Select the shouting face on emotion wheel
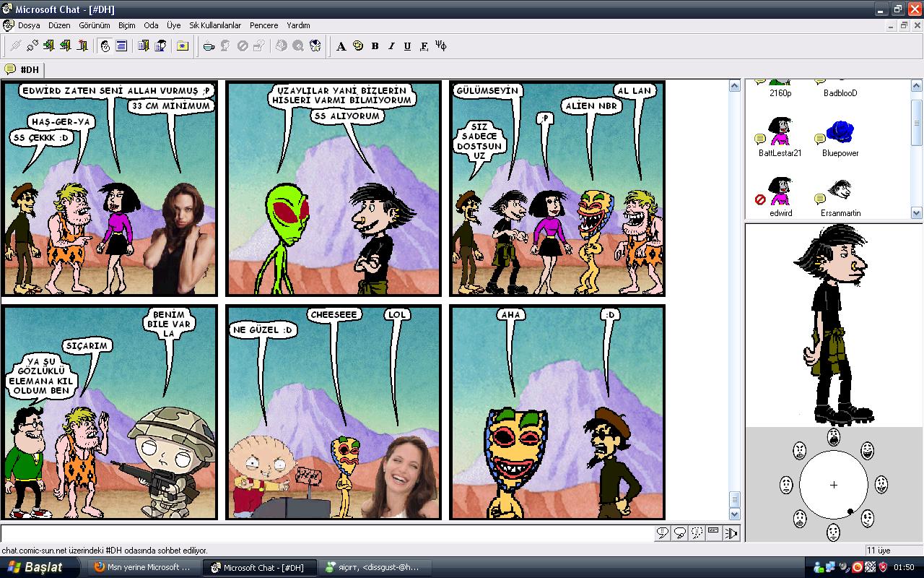 (x=834, y=436)
